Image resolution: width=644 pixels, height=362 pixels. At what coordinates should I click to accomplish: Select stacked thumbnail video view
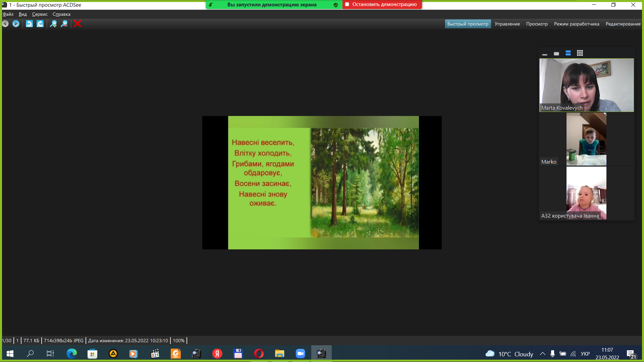pos(568,53)
